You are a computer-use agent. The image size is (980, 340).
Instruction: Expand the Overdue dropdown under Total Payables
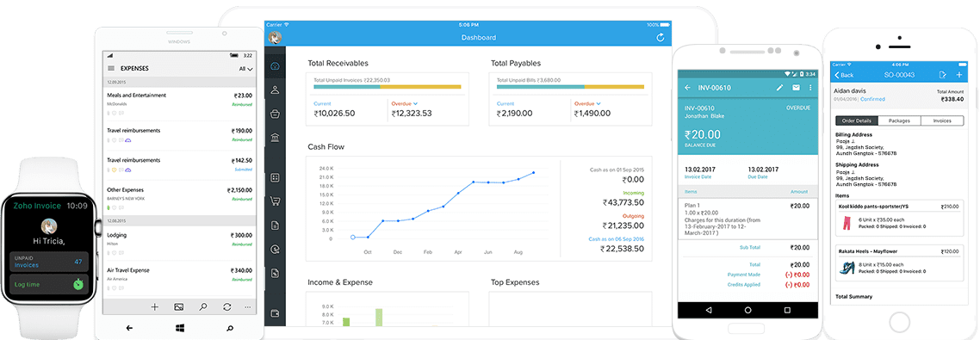[x=586, y=103]
